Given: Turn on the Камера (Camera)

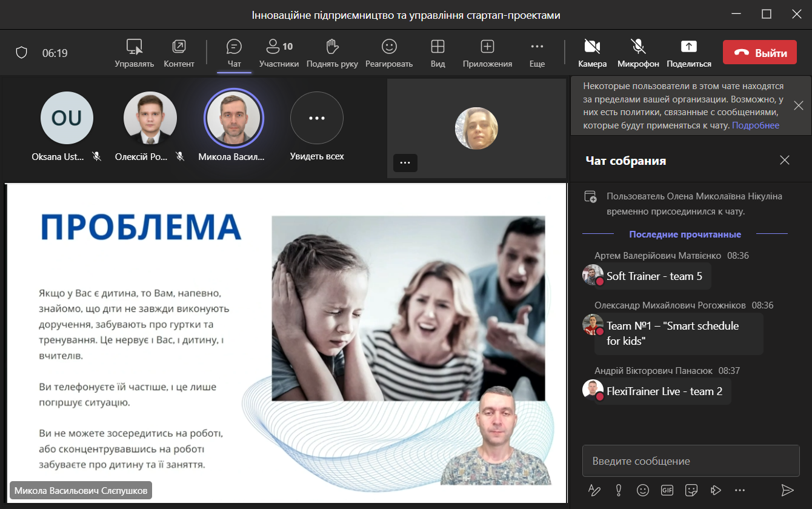Looking at the screenshot, I should click(x=592, y=47).
